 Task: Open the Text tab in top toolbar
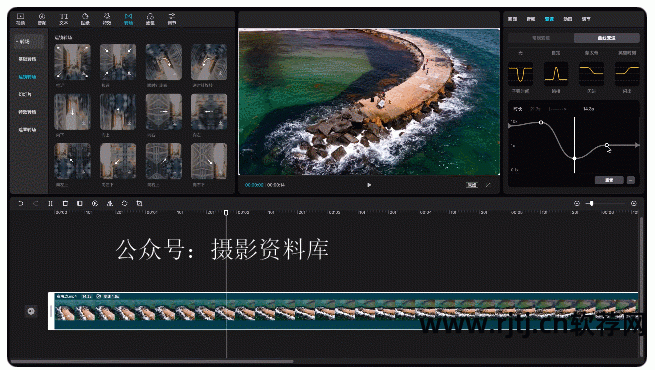[63, 19]
